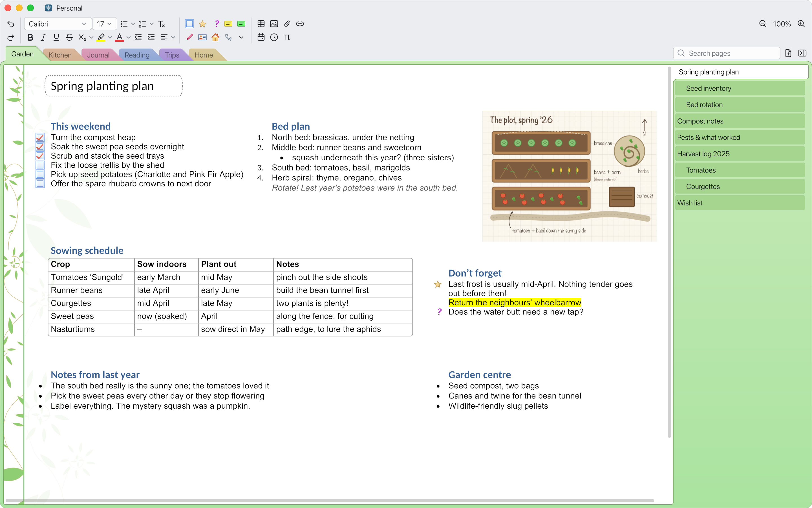Open paragraph alignment dropdown arrow
The width and height of the screenshot is (812, 508).
tap(173, 37)
